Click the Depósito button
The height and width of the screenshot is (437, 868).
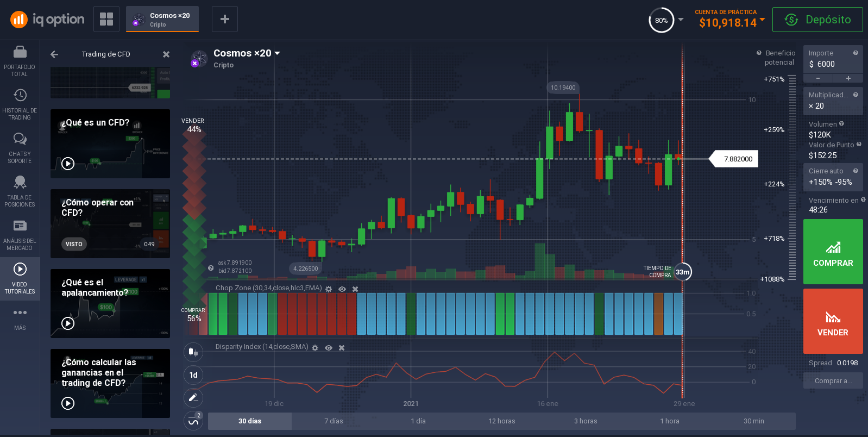pyautogui.click(x=817, y=20)
